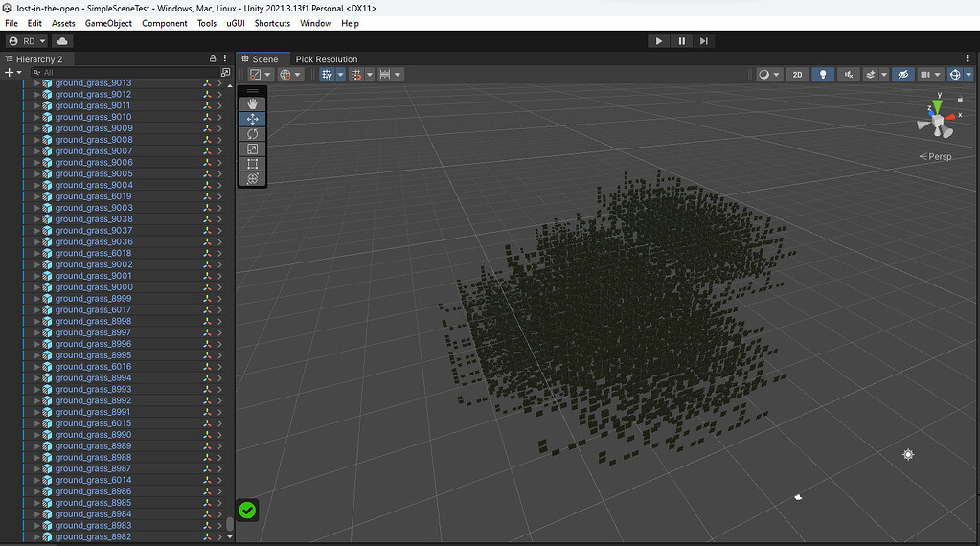This screenshot has height=546, width=980.
Task: Open prefab chevron of ground_grass_6019
Action: [219, 196]
